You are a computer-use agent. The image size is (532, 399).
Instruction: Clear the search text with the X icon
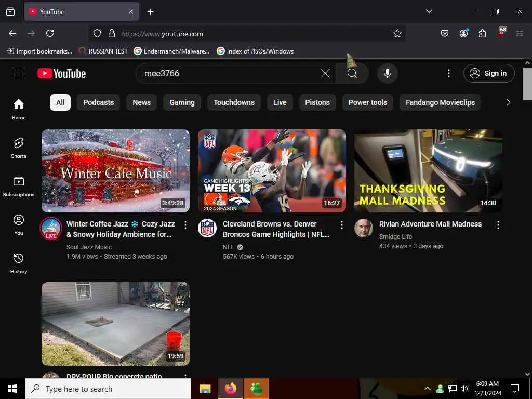click(325, 73)
